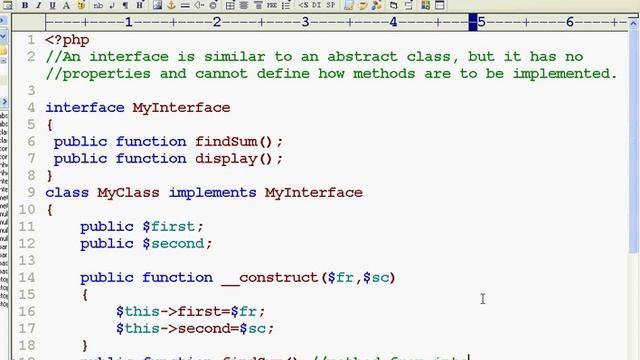Click the comment starting '//An interface'
Image resolution: width=640 pixels, height=360 pixels.
pyautogui.click(x=314, y=57)
